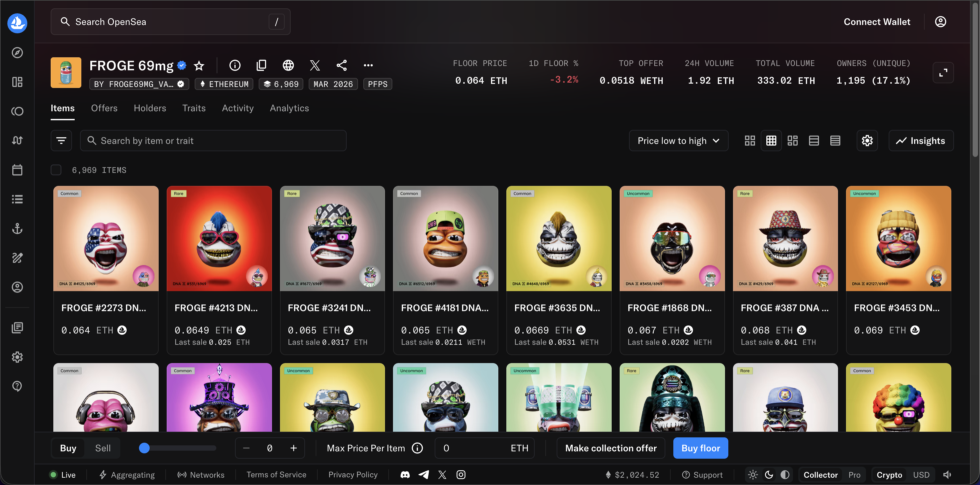The height and width of the screenshot is (485, 980).
Task: Switch to the Offers tab
Action: pos(104,108)
